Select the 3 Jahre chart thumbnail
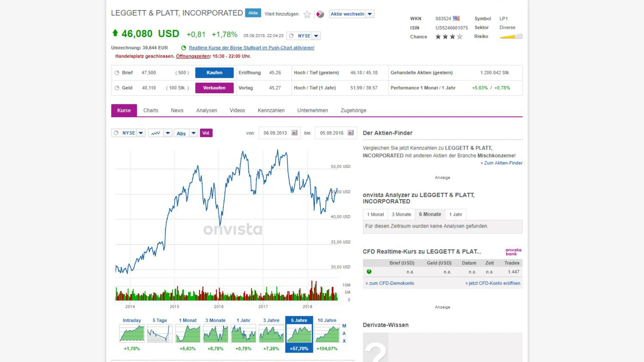The width and height of the screenshot is (644, 362). tap(271, 334)
